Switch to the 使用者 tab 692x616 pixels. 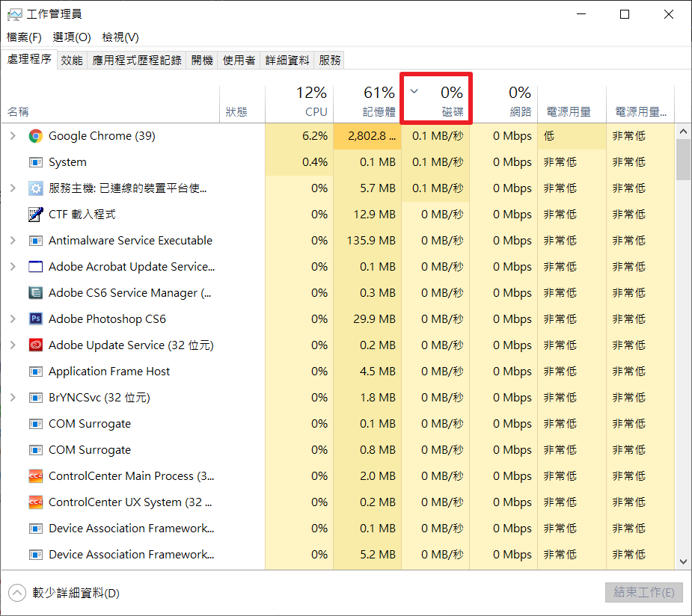tap(239, 61)
